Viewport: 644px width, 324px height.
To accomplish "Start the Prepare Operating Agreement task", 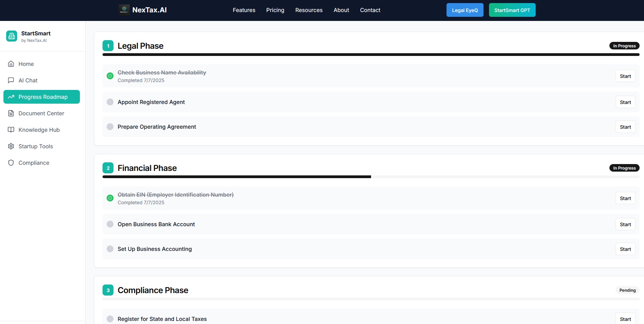I will click(625, 127).
